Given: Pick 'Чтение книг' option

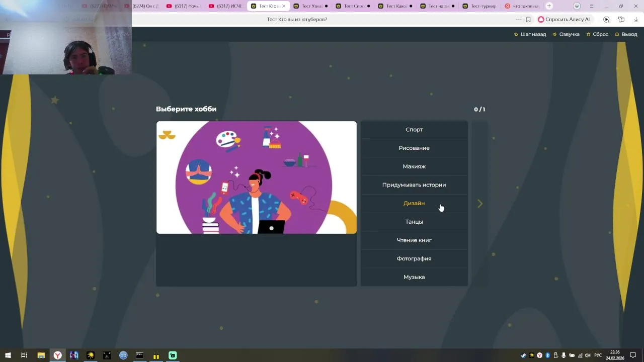Looking at the screenshot, I should pyautogui.click(x=414, y=240).
